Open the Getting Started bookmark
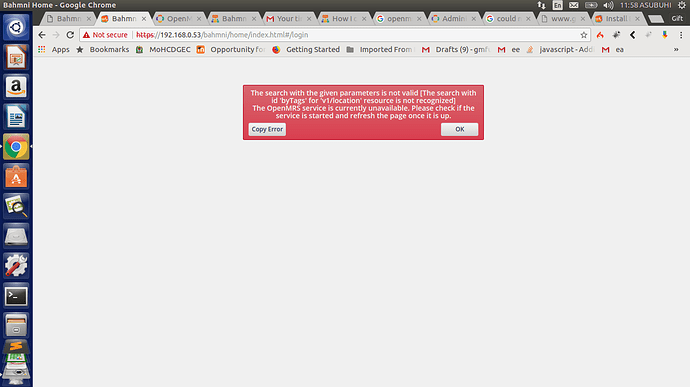This screenshot has height=387, width=690. (x=306, y=50)
